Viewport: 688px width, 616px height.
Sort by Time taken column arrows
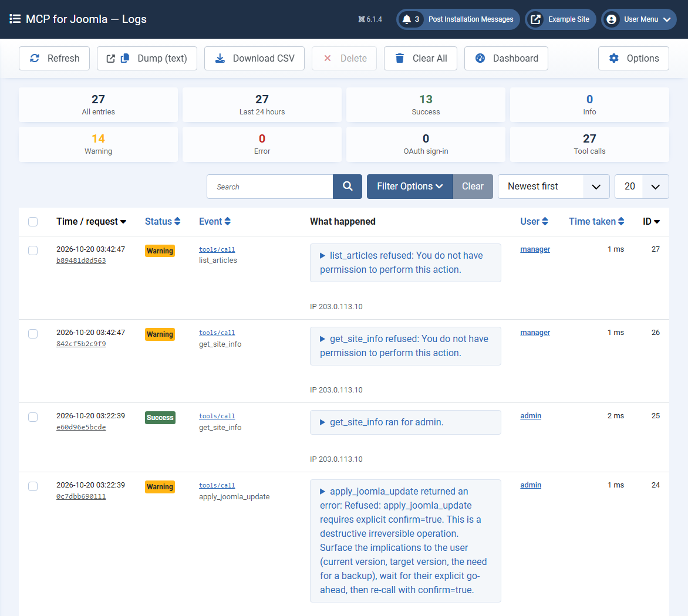click(x=621, y=221)
